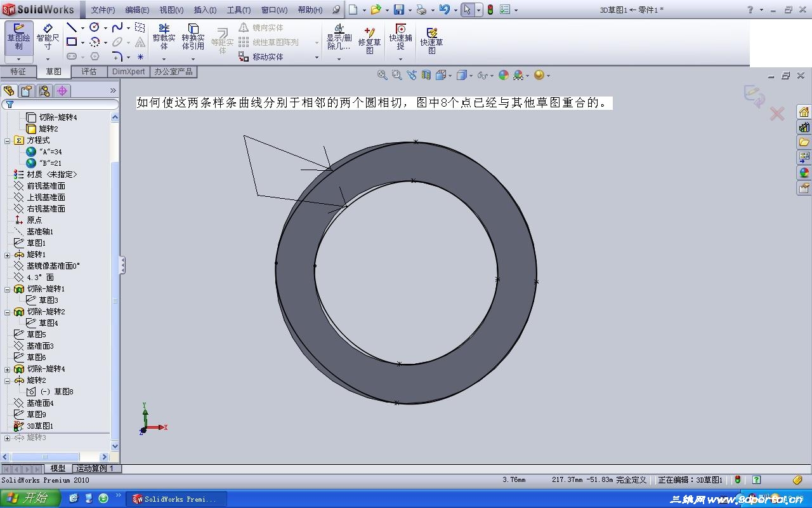Click the Rapid Sketch (快速草图) tool

click(x=431, y=39)
